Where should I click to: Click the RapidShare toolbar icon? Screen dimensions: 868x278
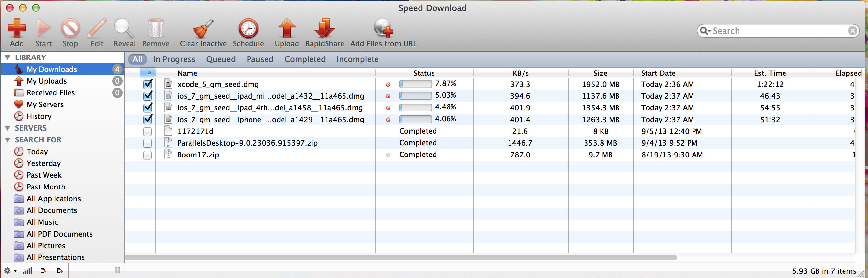325,28
